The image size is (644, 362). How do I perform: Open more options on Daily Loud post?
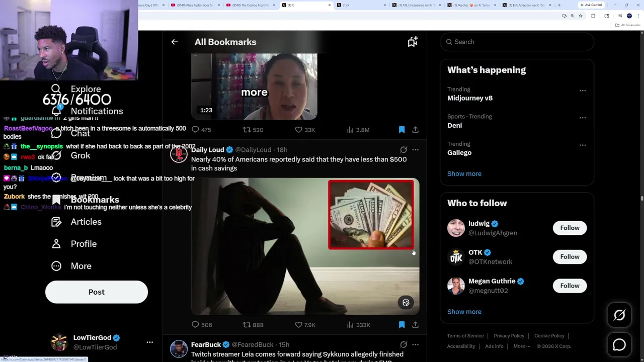click(x=416, y=150)
